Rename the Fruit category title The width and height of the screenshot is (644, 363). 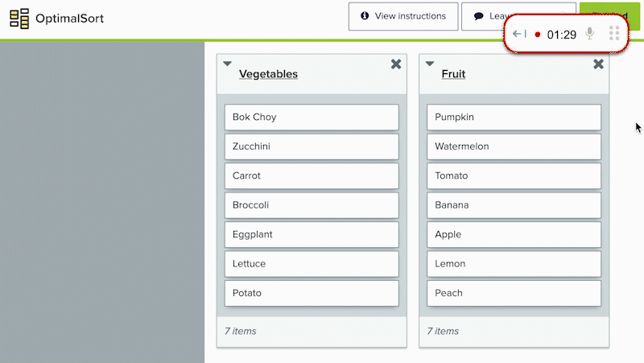coord(453,74)
